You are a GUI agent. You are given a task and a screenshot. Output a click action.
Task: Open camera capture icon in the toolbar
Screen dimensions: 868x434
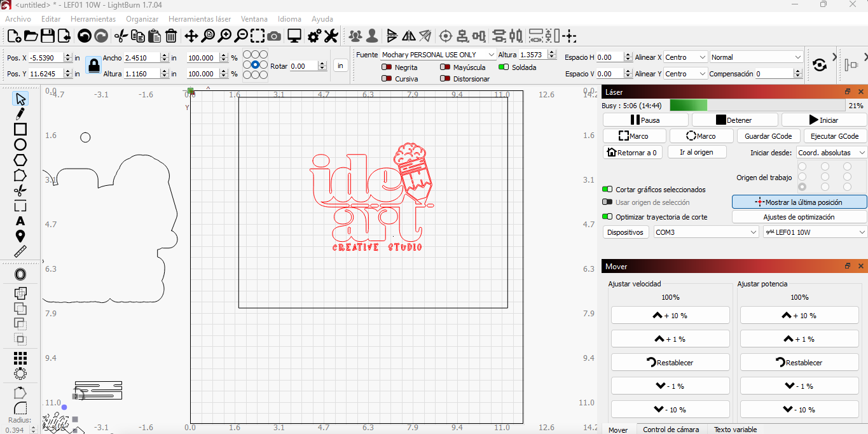(274, 36)
